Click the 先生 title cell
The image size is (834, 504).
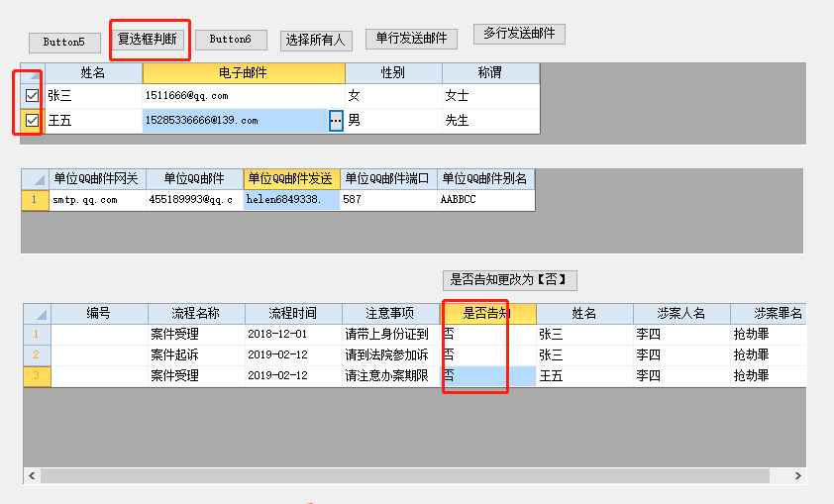490,121
